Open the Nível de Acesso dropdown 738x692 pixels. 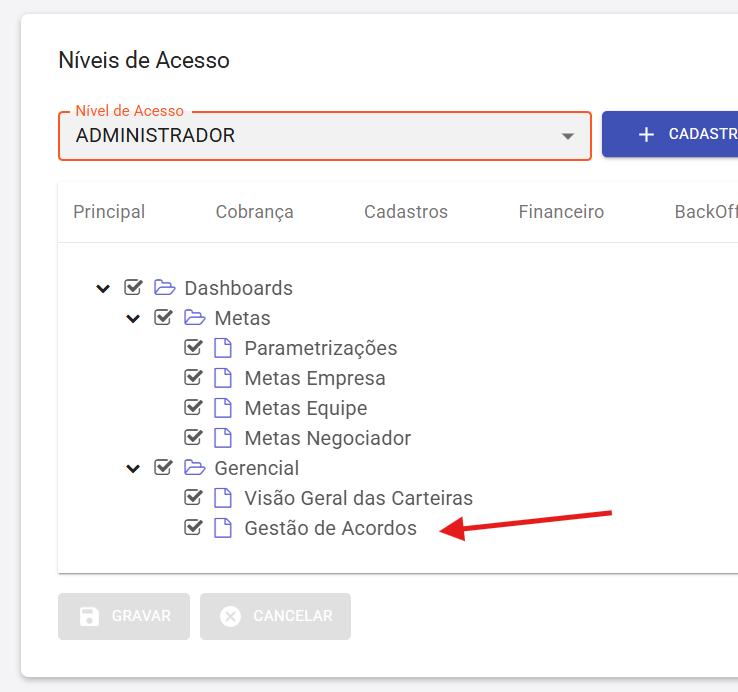(325, 136)
